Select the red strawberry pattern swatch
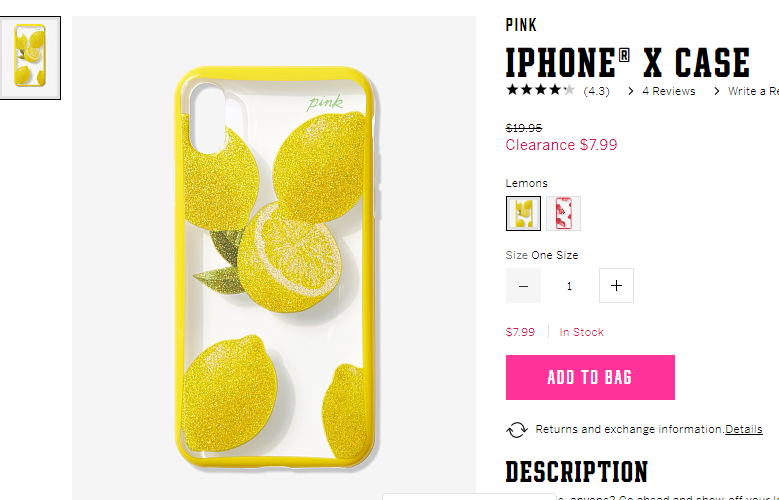This screenshot has width=779, height=500. 563,213
